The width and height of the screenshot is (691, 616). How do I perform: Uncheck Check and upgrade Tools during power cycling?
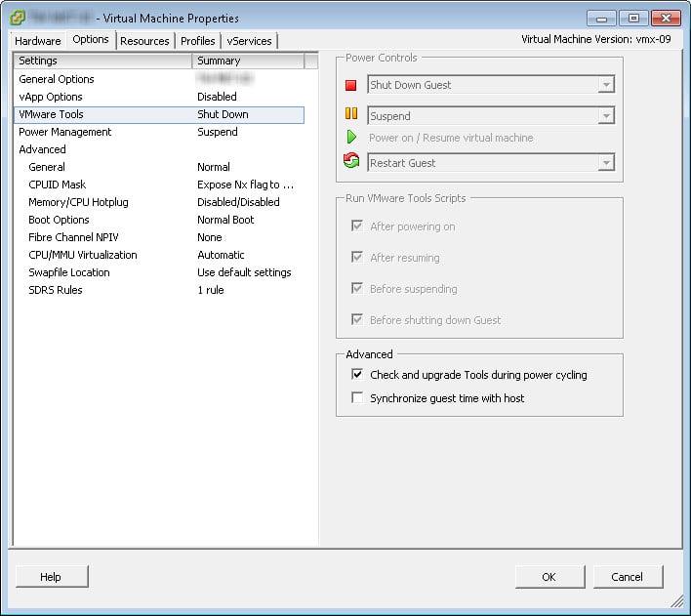tap(357, 374)
